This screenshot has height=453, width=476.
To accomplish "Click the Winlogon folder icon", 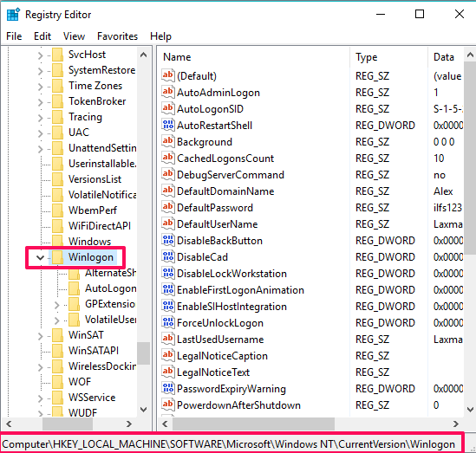I will 57,257.
